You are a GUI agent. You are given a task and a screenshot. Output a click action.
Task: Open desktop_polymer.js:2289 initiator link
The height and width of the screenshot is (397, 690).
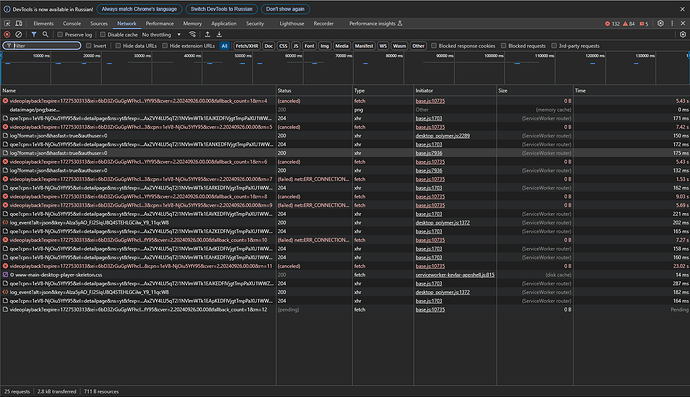(x=443, y=136)
